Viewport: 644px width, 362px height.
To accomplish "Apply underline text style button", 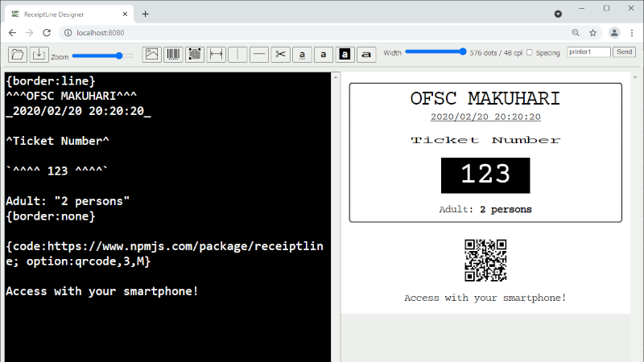I will pos(302,54).
